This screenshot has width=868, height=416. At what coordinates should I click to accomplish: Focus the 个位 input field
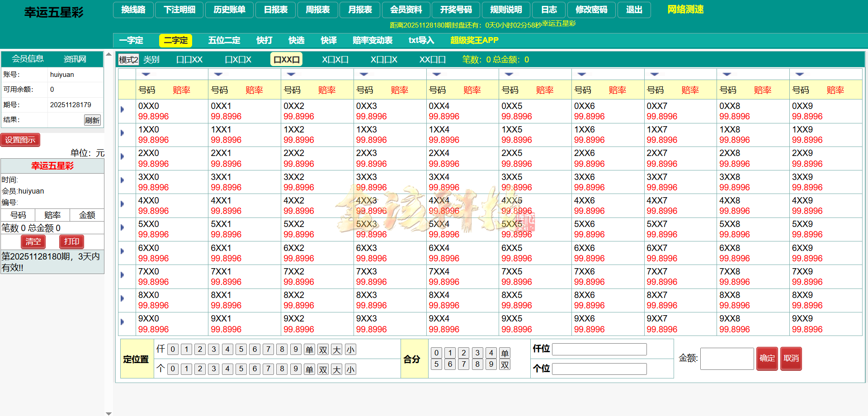click(599, 369)
